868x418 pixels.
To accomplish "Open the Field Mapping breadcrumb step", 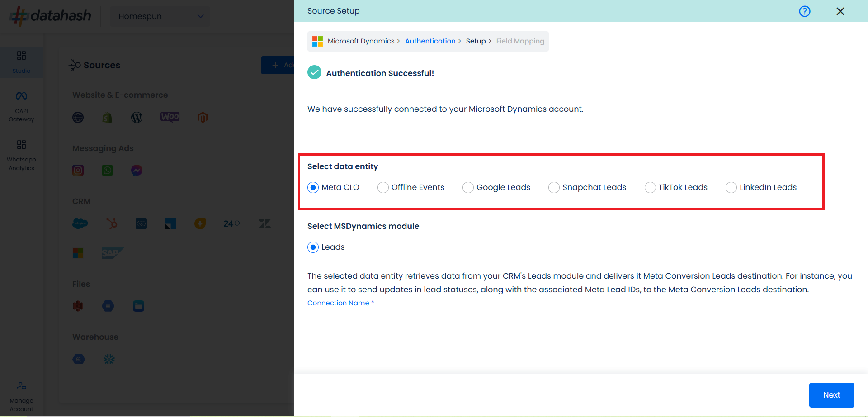I will coord(520,41).
